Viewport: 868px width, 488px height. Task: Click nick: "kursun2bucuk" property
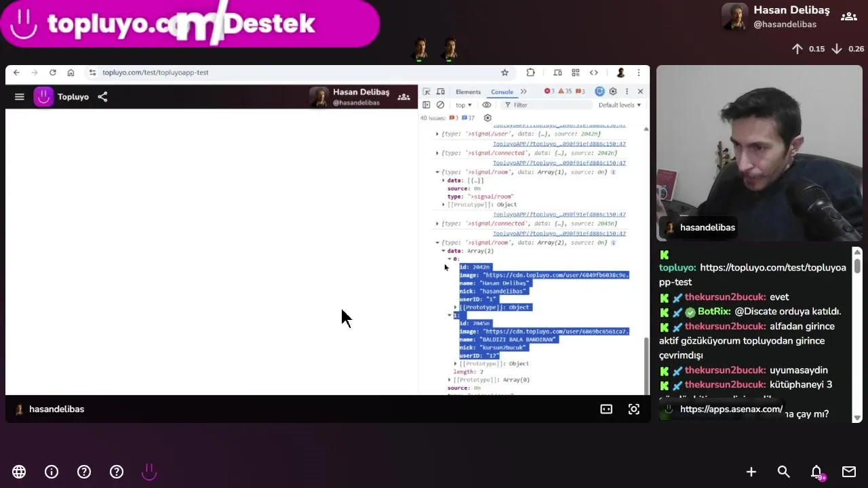point(492,348)
